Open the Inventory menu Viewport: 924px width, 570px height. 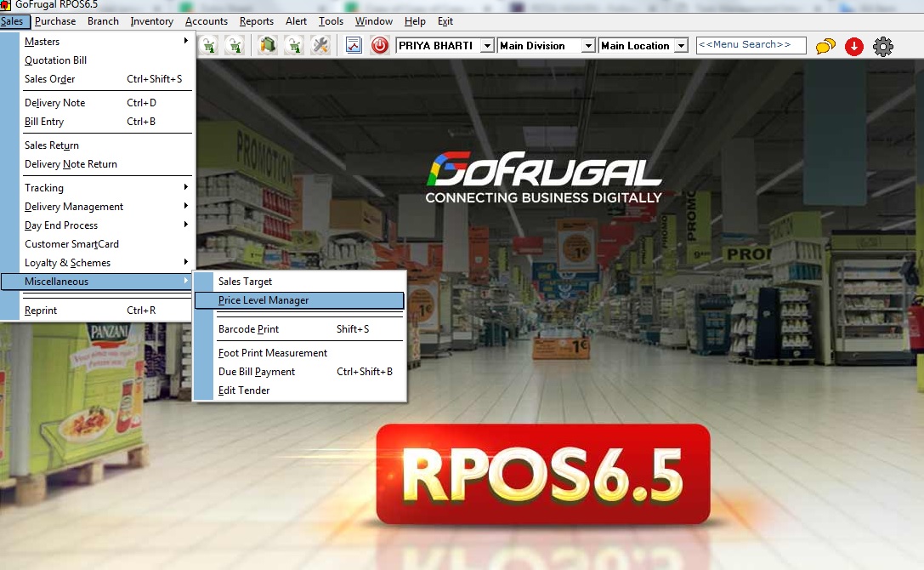[151, 21]
